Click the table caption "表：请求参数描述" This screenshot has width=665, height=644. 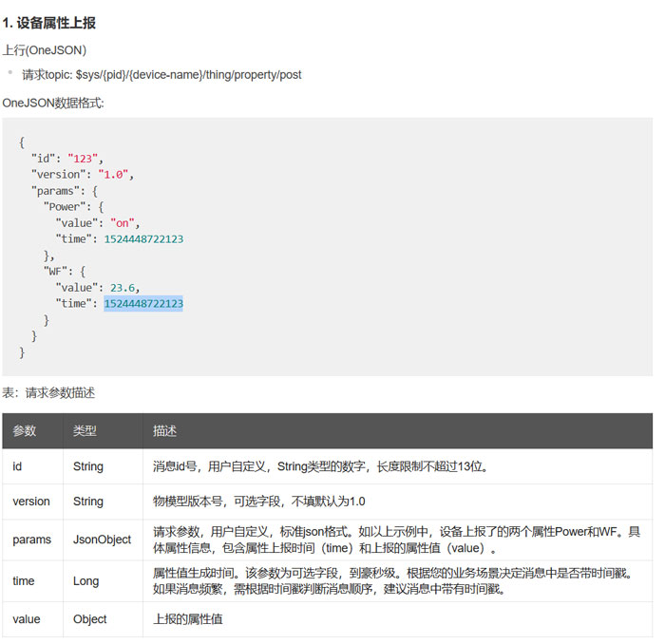48,392
